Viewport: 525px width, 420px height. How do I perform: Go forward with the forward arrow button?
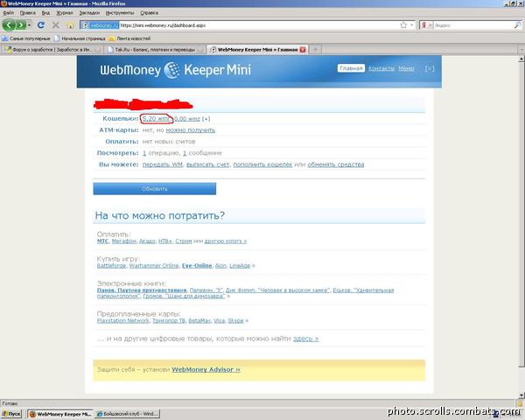[x=21, y=25]
